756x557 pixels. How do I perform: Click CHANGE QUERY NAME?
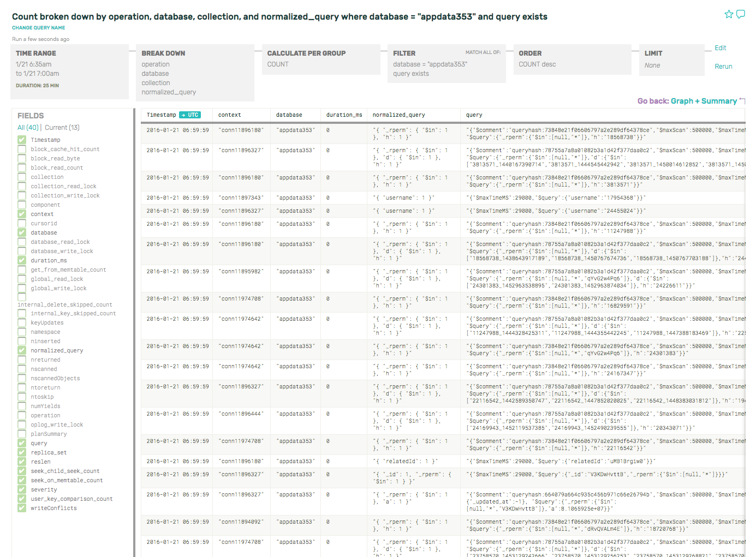tap(39, 28)
